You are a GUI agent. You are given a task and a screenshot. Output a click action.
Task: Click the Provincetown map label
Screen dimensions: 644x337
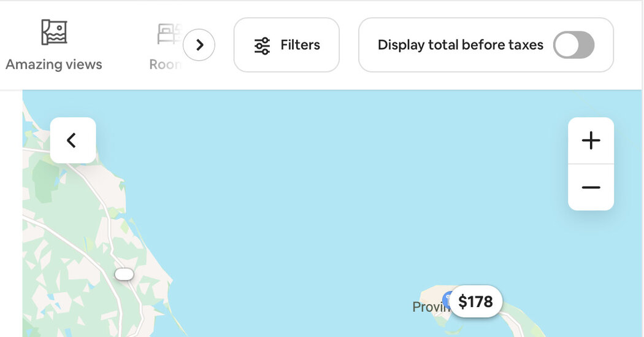pos(431,307)
